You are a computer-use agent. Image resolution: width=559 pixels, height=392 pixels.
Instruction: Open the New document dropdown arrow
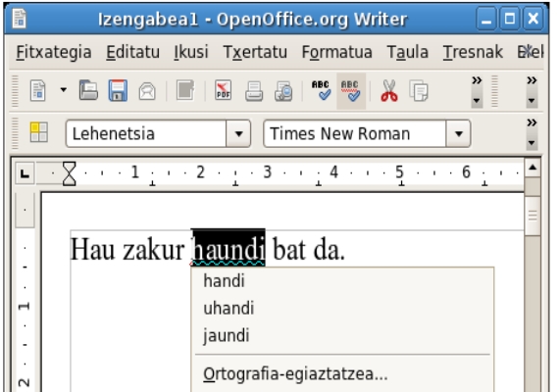coord(64,90)
